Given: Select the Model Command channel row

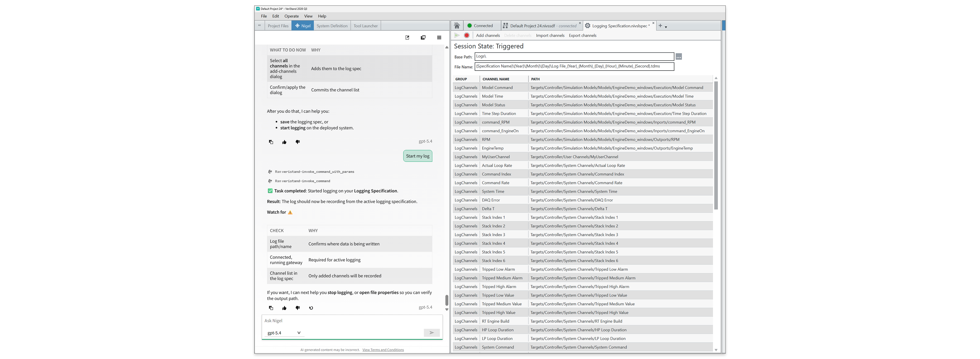Looking at the screenshot, I should (583, 88).
